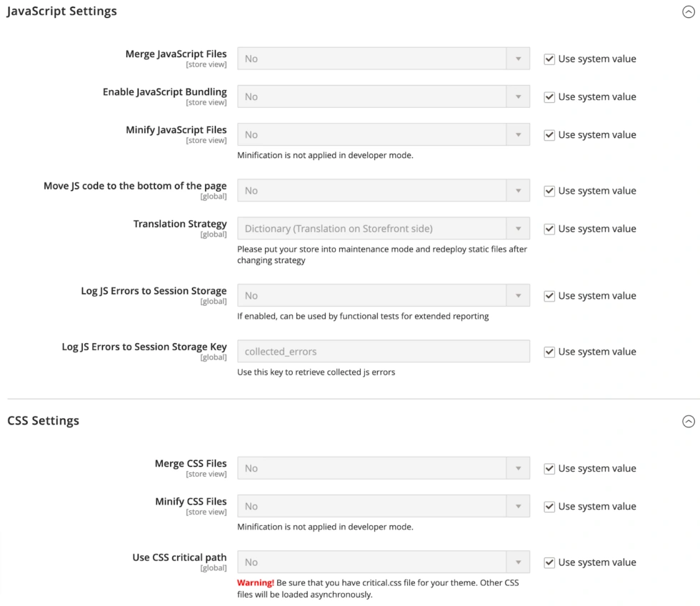Click dropdown arrow for Minify CSS Files

pyautogui.click(x=519, y=507)
